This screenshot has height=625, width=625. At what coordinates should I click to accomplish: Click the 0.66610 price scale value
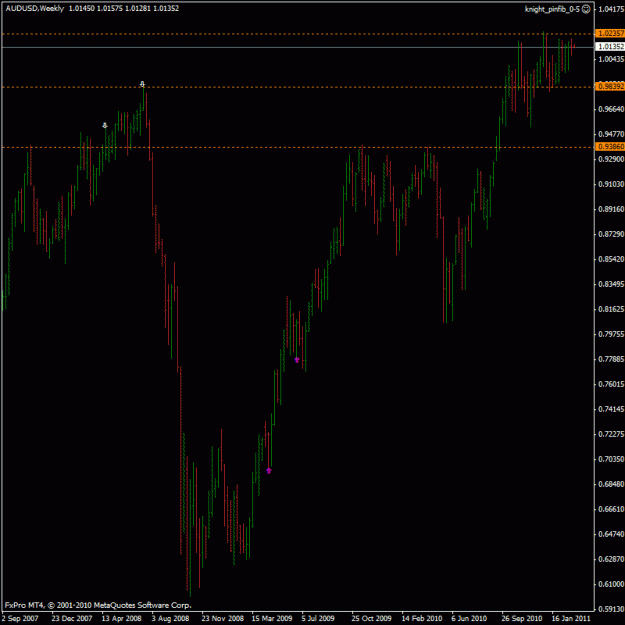611,509
